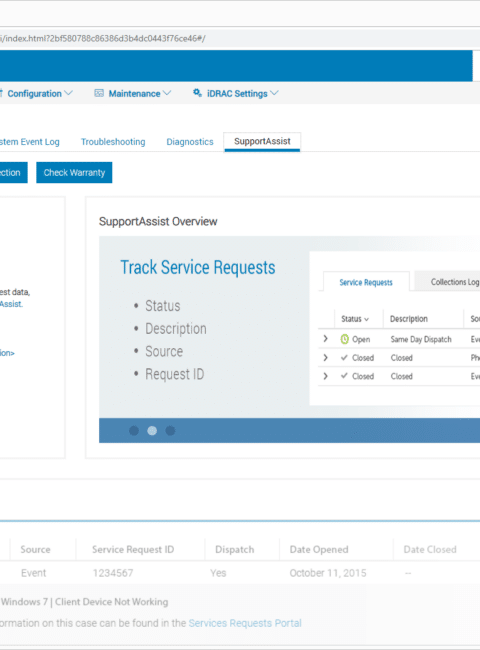This screenshot has width=480, height=650.
Task: Click the Dispatch column header
Action: pos(235,549)
